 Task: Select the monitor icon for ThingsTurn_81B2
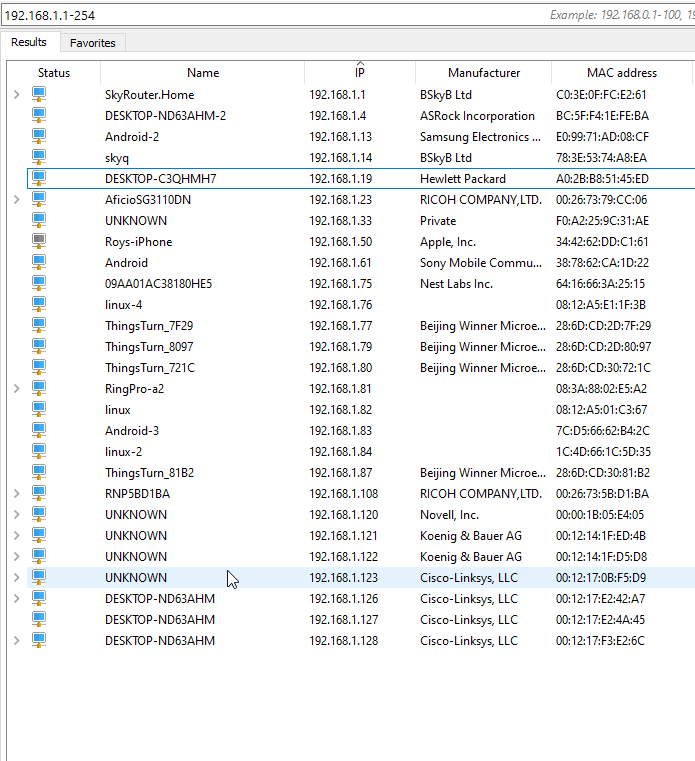point(39,472)
